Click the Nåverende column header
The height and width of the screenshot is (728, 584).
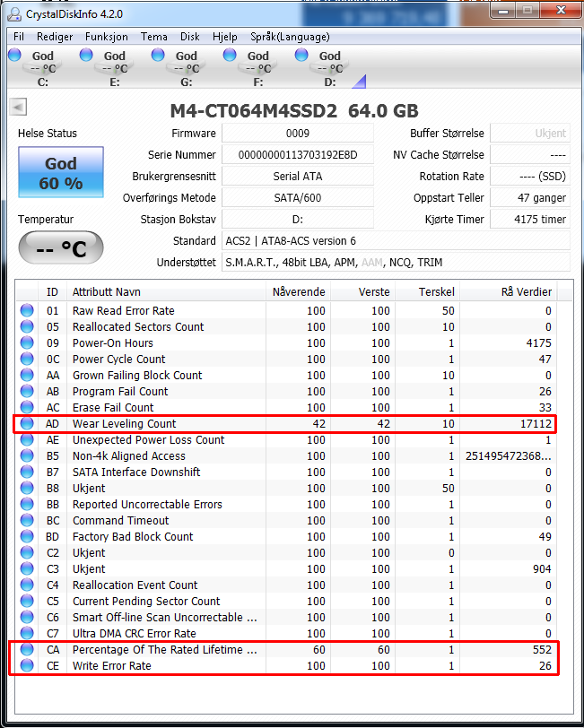click(x=298, y=291)
